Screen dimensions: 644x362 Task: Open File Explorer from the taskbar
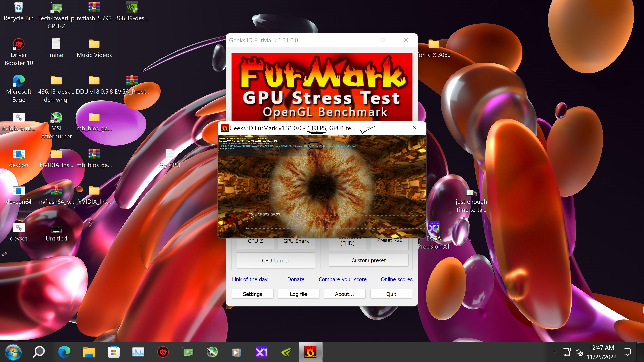tap(89, 352)
